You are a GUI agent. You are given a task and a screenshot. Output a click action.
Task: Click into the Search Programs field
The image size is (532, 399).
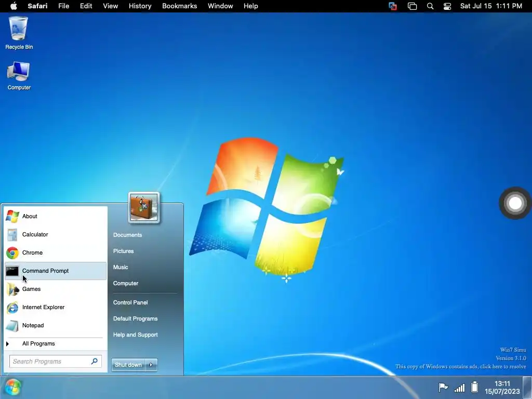(x=55, y=362)
